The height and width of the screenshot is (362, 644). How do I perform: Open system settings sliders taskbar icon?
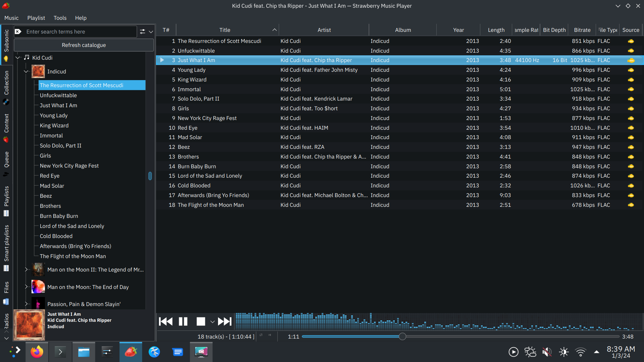(x=107, y=352)
